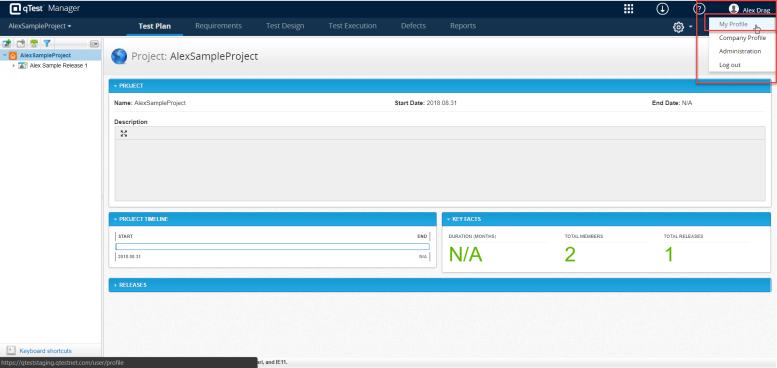Switch to the Test Plan tab

pyautogui.click(x=155, y=26)
